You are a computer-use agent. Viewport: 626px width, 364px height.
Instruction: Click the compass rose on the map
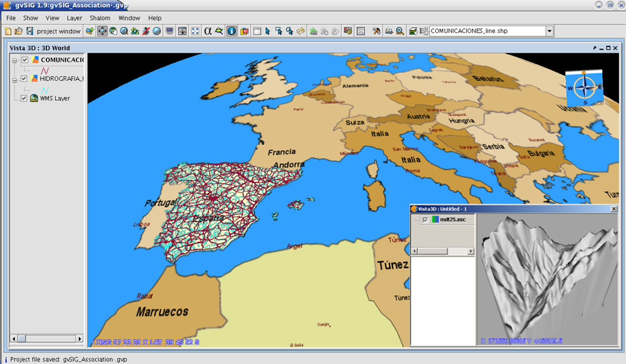[x=584, y=88]
